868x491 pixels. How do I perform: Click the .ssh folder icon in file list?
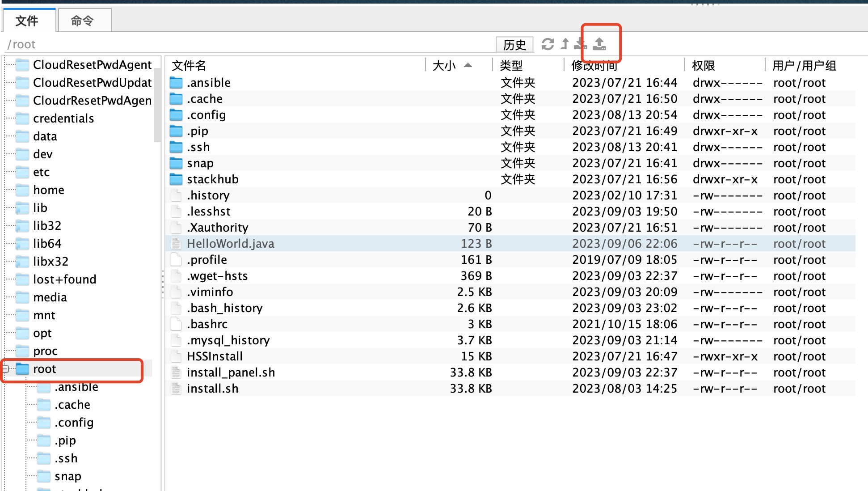(x=176, y=147)
